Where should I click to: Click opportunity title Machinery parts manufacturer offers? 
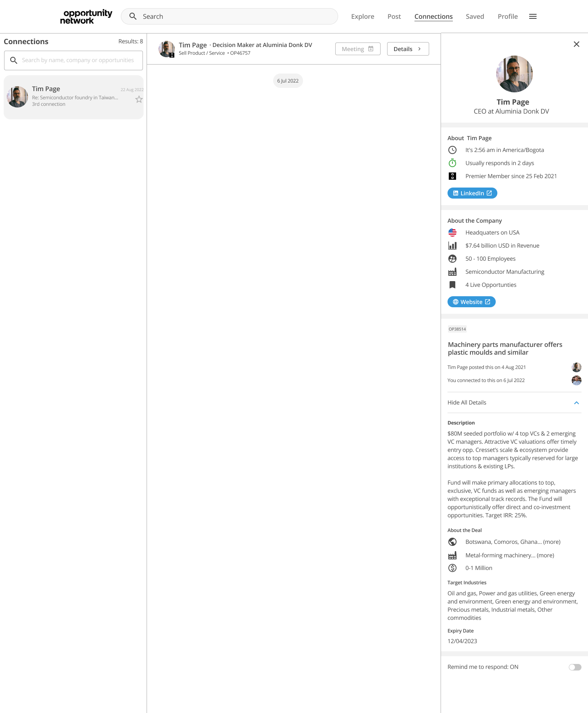tap(505, 349)
